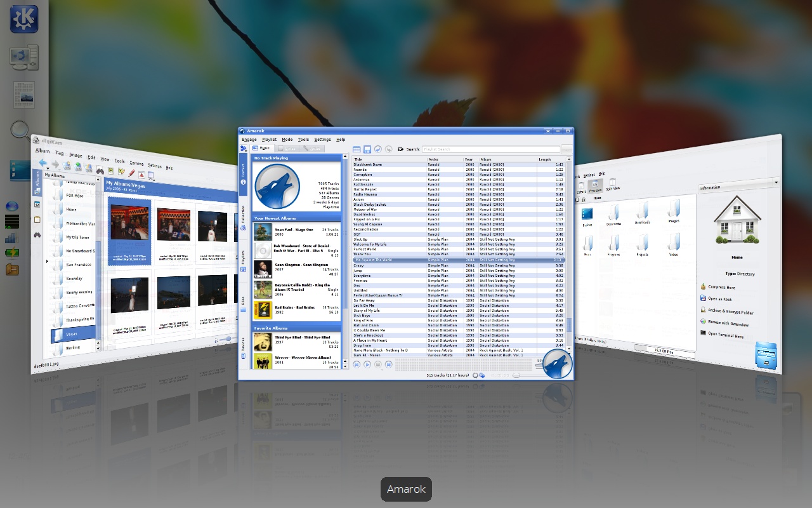Open the Playlist menu in Amarok
The image size is (812, 508).
pyautogui.click(x=269, y=139)
